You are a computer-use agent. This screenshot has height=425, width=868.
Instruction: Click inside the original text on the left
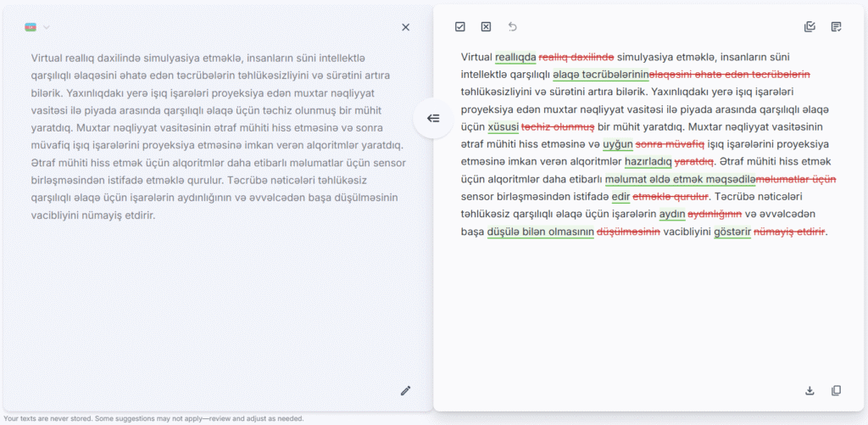[x=212, y=136]
